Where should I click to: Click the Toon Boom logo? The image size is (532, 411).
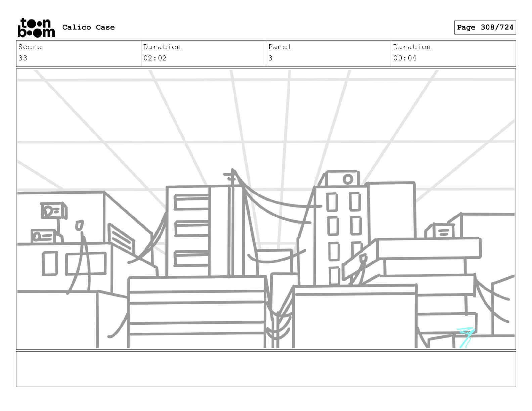(x=36, y=27)
